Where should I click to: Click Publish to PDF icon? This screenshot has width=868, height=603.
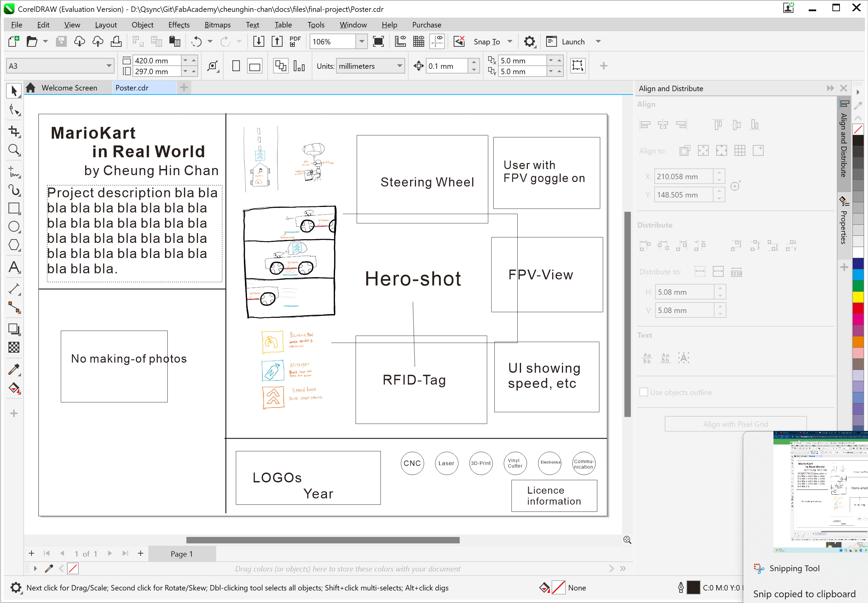coord(295,41)
